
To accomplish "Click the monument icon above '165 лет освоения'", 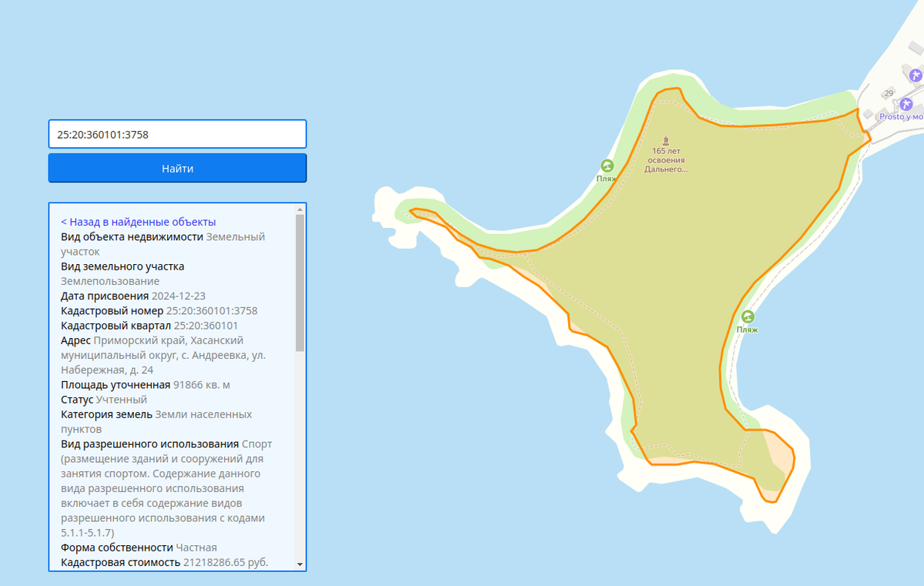I will tap(665, 140).
